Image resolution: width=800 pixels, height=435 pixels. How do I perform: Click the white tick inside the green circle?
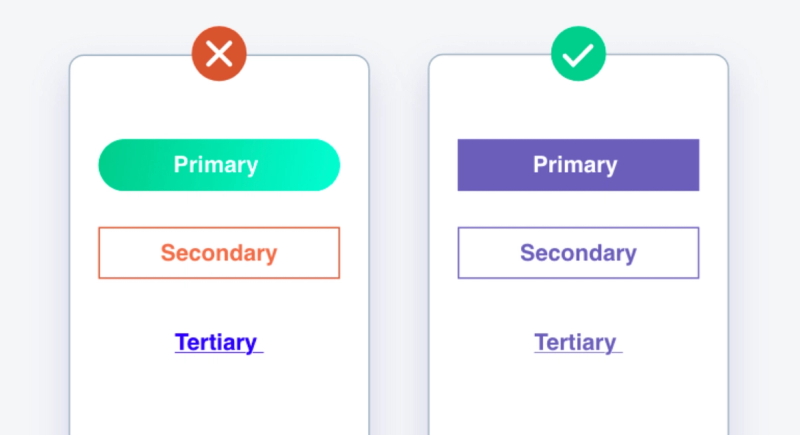coord(578,55)
